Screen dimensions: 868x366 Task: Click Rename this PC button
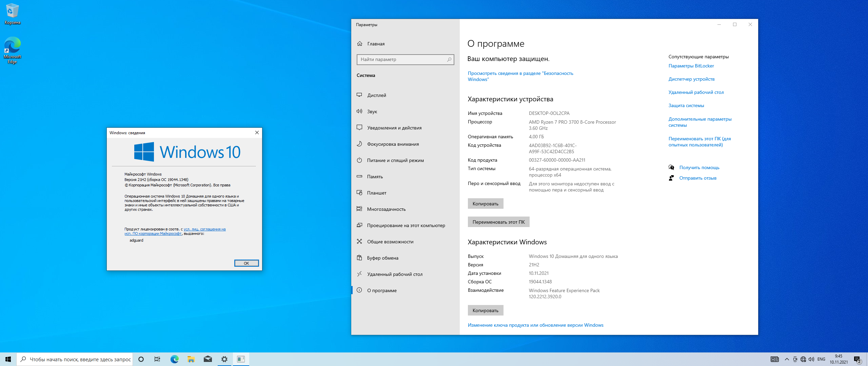(x=498, y=222)
